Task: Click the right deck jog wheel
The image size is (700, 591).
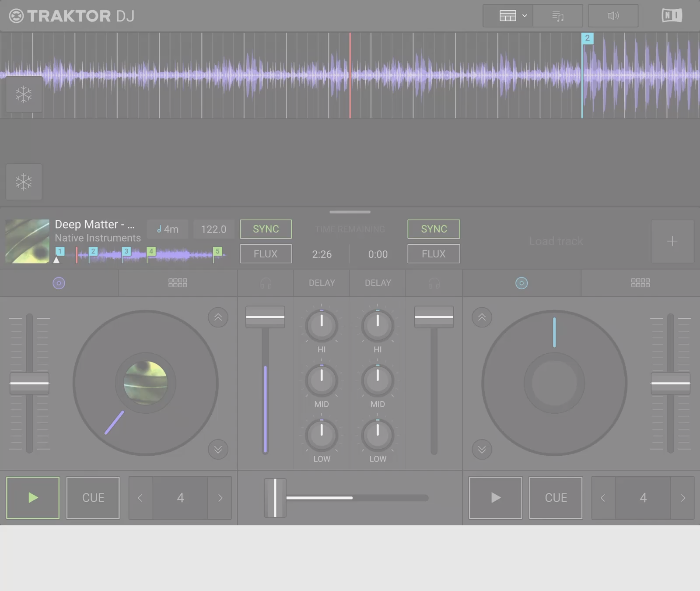Action: click(x=554, y=383)
